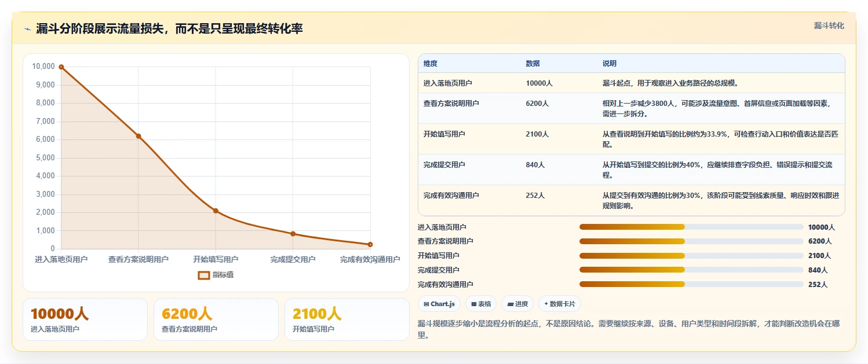Screen dimensions: 868x364
Task: Click the 查看方案说明用户 progress bar
Action: 691,241
